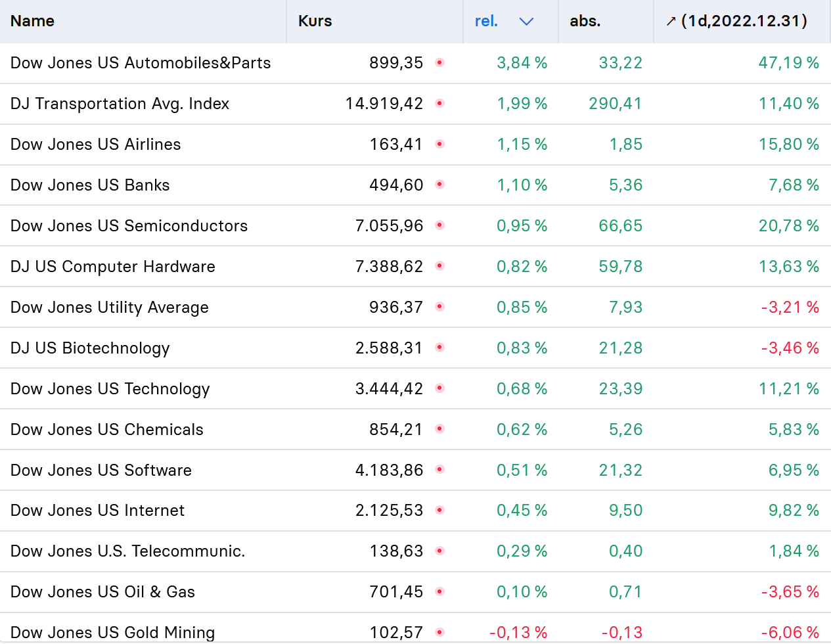Screen dimensions: 831x644
Task: Open Dow Jones US Automobiles&Parts index
Action: pyautogui.click(x=141, y=62)
